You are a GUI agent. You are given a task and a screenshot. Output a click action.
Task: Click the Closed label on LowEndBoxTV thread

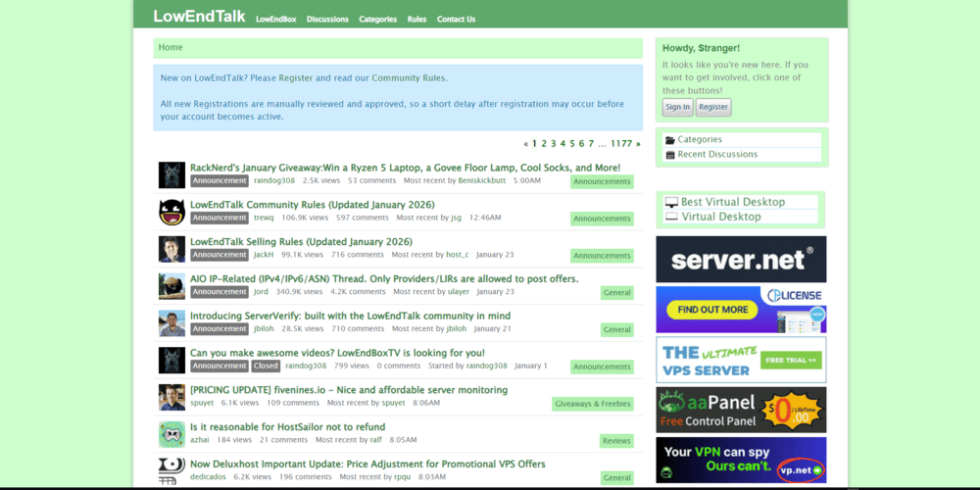(x=267, y=366)
